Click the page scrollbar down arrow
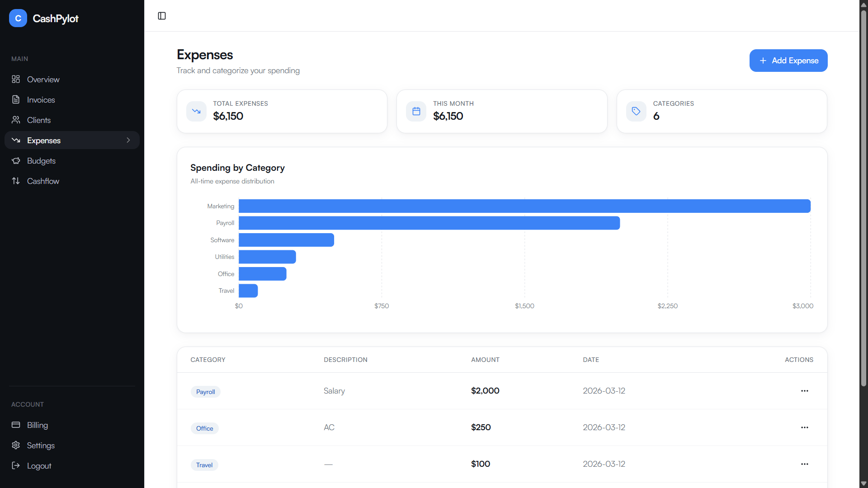The width and height of the screenshot is (868, 488). coord(863,483)
